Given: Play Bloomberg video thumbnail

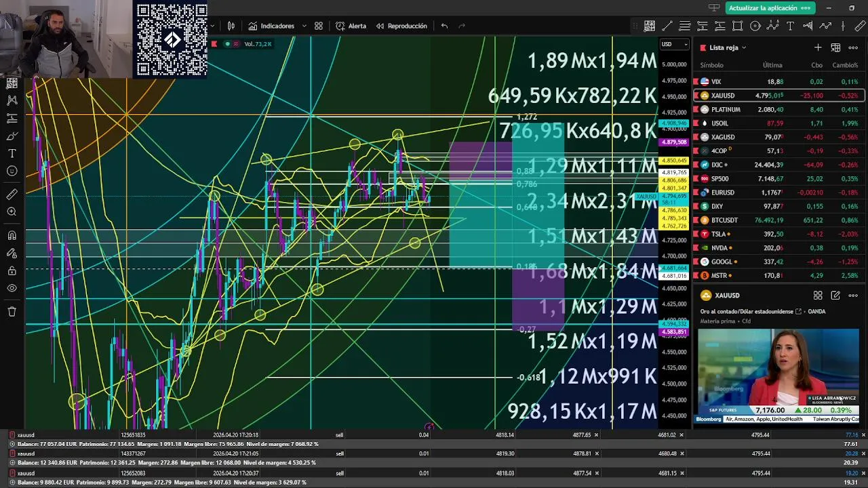Looking at the screenshot, I should (778, 376).
